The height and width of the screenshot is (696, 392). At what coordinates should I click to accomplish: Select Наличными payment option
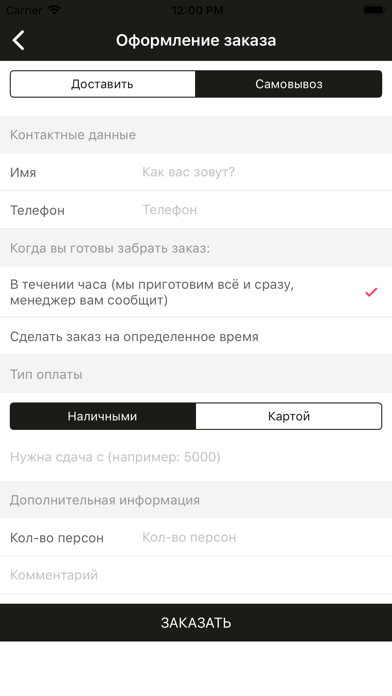click(x=103, y=416)
